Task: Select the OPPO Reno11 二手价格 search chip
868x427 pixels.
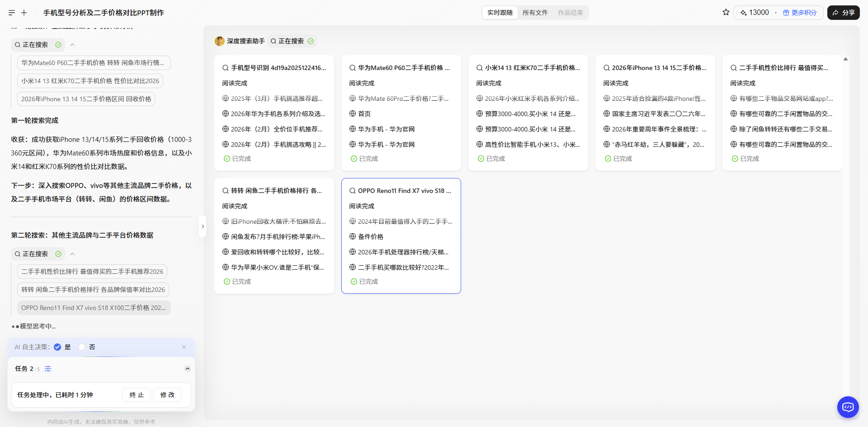Action: 94,308
